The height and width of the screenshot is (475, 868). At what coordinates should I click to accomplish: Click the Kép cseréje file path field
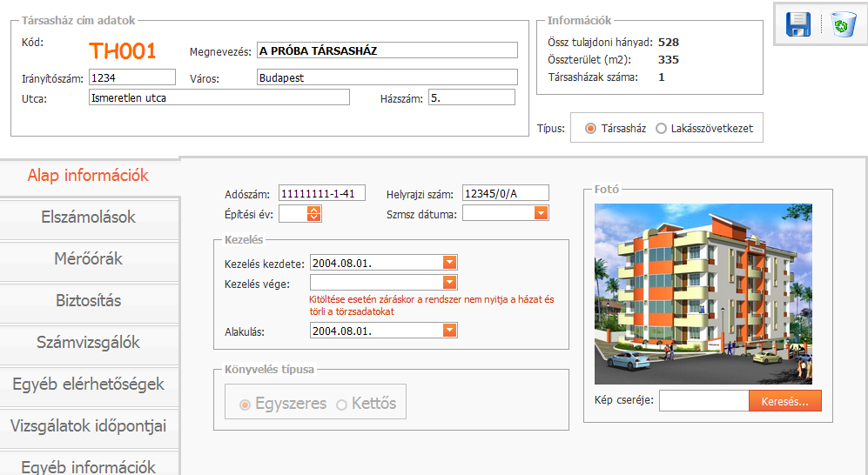704,401
